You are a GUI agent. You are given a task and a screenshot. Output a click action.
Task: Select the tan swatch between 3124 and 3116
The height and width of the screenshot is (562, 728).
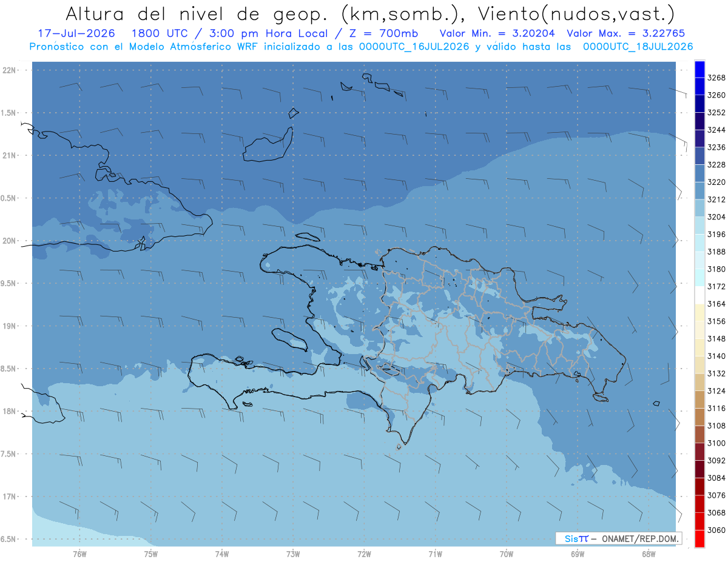(699, 399)
